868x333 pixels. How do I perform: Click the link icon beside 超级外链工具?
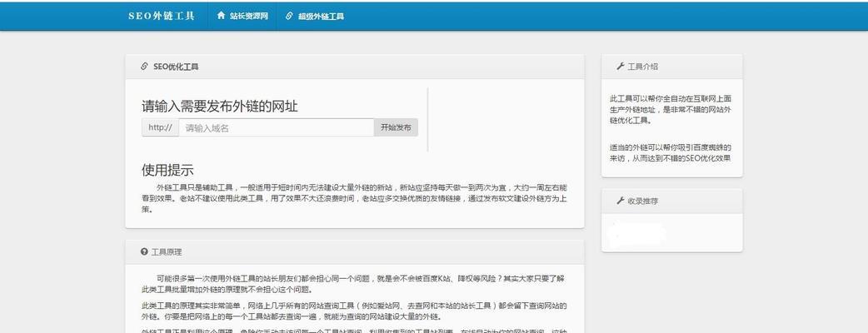click(x=289, y=16)
